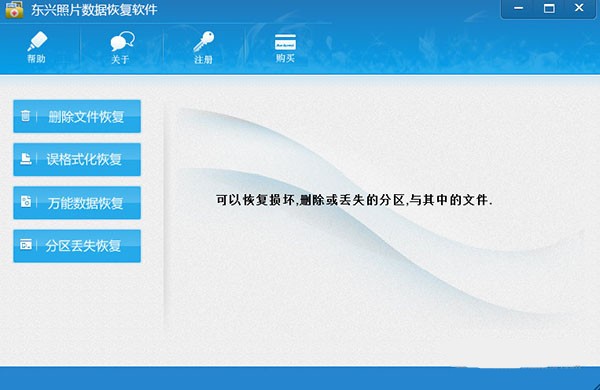
Task: Open the 关于 about speech-bubble icon
Action: click(122, 41)
